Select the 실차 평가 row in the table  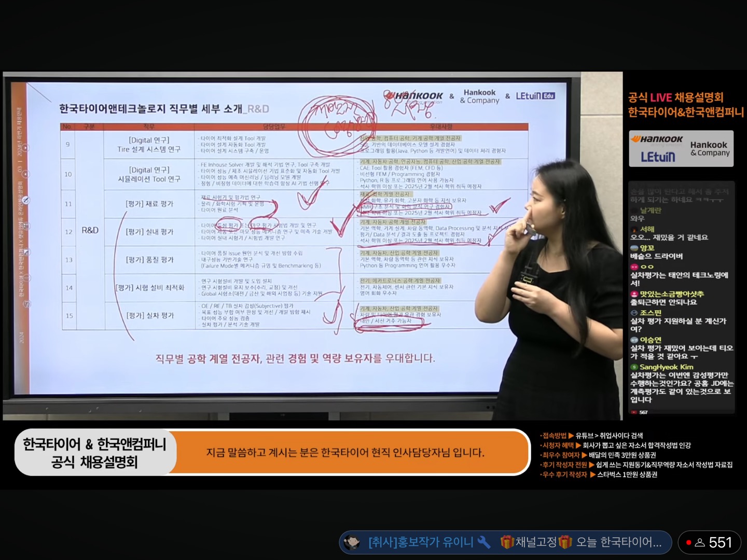click(149, 315)
